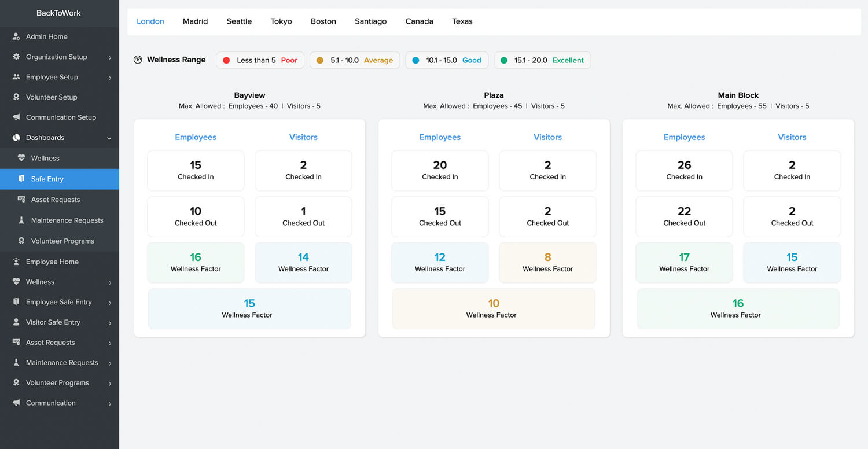Viewport: 868px width, 449px height.
Task: Collapse the Dashboards menu chevron
Action: 109,138
